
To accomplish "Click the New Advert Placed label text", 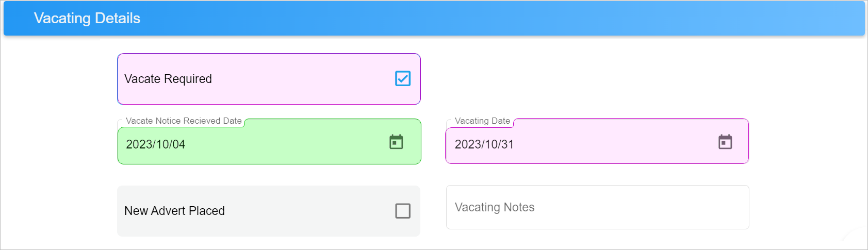I will click(174, 211).
